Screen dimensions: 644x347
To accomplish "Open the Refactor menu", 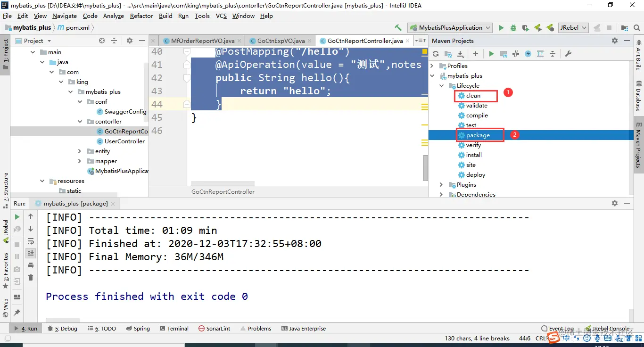I will click(141, 16).
